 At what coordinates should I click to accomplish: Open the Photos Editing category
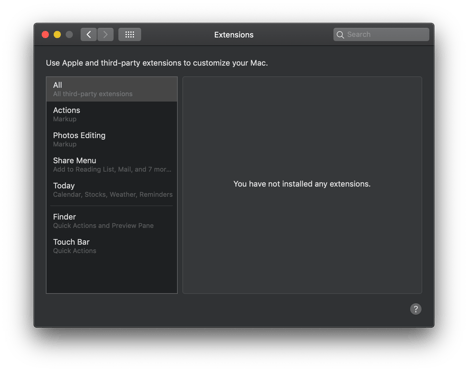tap(112, 139)
